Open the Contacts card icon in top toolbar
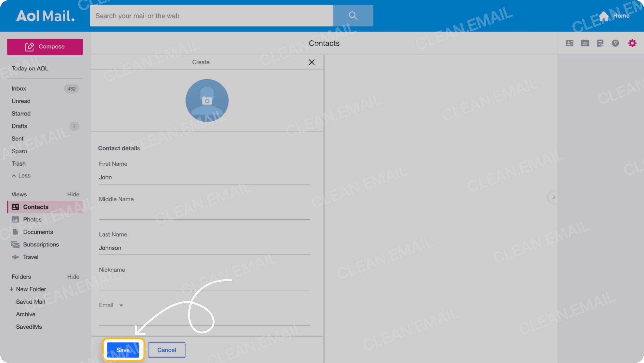Screen dimensions: 644x363 [x=570, y=43]
